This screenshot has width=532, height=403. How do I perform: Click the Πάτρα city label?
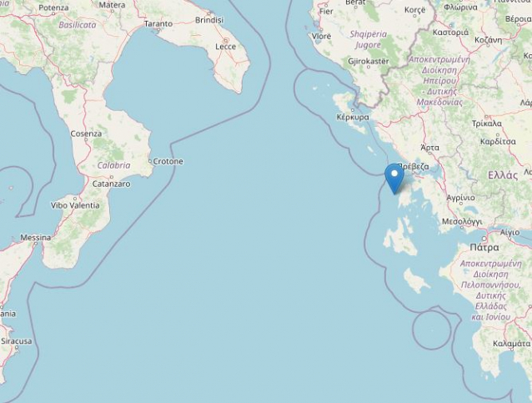(484, 248)
